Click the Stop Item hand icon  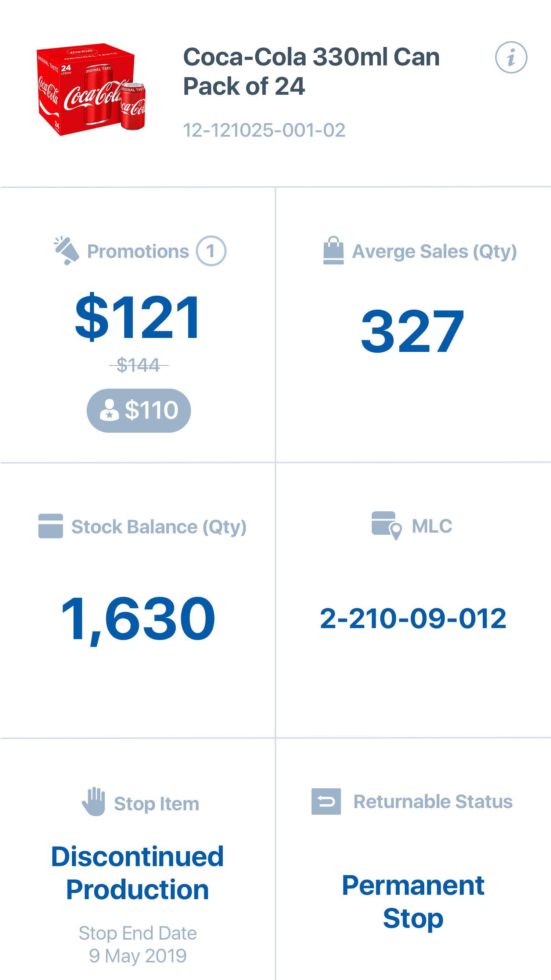94,801
